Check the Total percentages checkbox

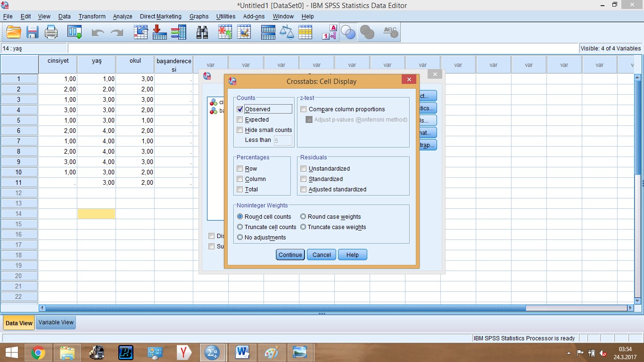tap(240, 189)
